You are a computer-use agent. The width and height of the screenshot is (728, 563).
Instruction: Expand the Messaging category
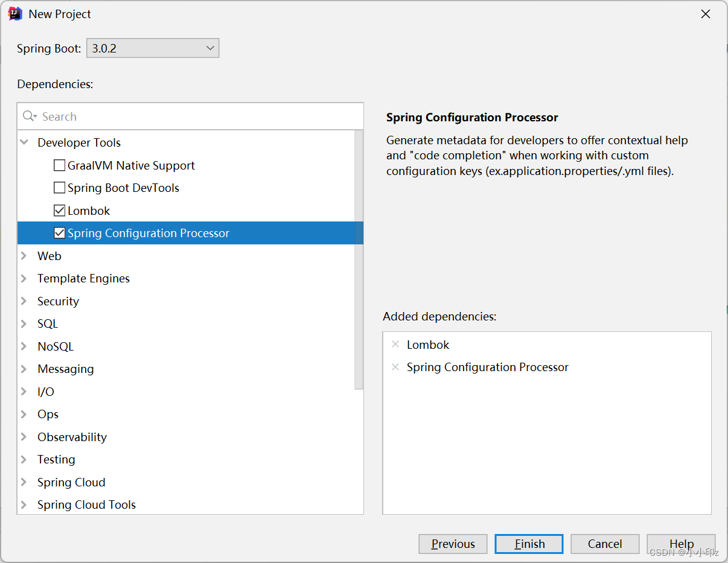(24, 369)
